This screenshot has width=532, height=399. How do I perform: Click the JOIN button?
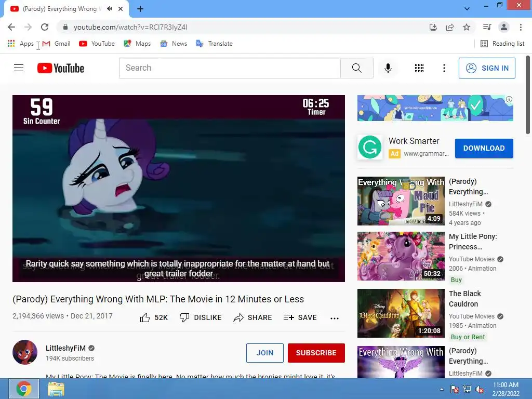coord(264,353)
